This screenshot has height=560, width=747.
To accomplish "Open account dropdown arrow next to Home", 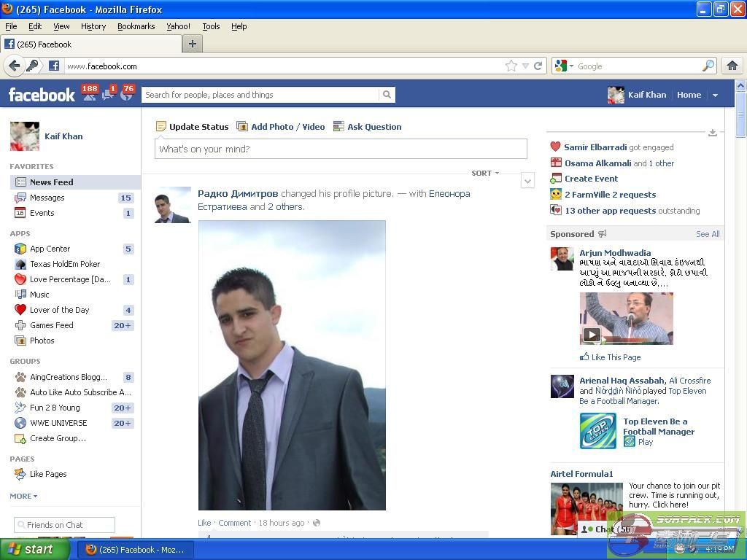I will pyautogui.click(x=715, y=95).
